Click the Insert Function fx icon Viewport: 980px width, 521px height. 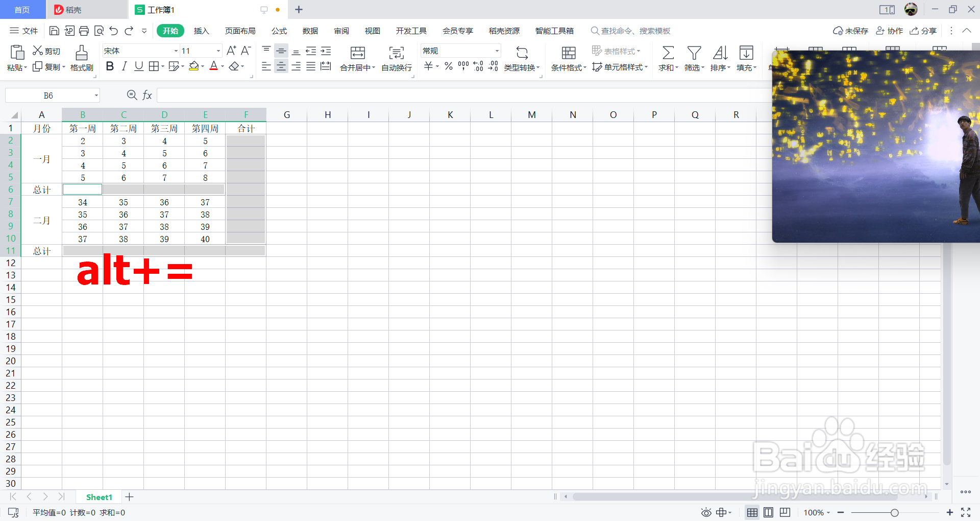147,95
